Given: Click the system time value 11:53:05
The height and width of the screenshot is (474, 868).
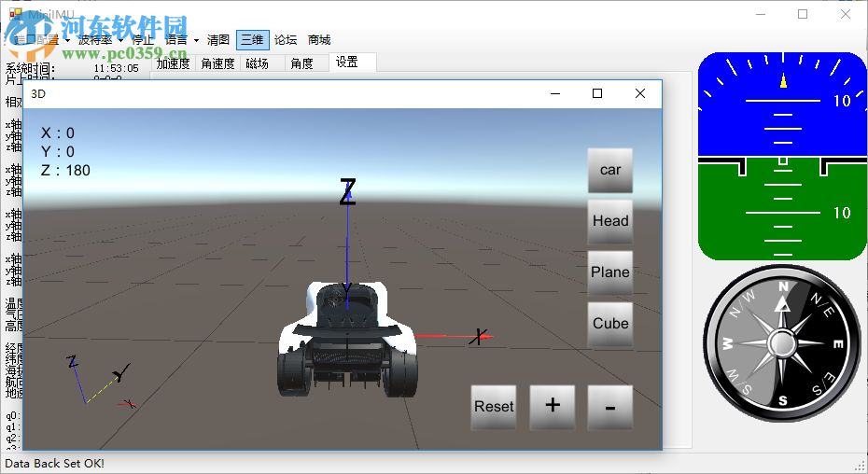Looking at the screenshot, I should (116, 68).
